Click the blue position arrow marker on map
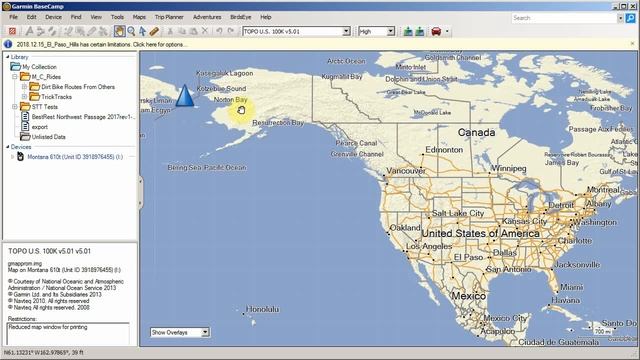The width and height of the screenshot is (640, 360). (x=185, y=96)
